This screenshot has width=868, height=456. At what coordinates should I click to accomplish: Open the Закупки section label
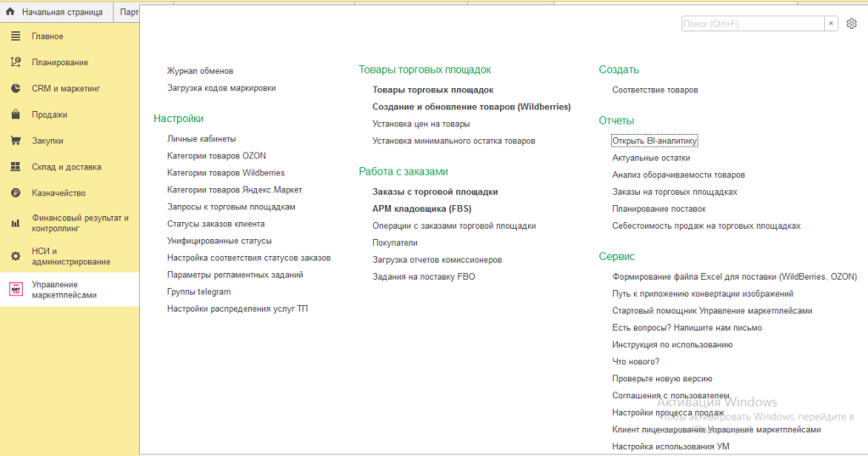coord(47,141)
